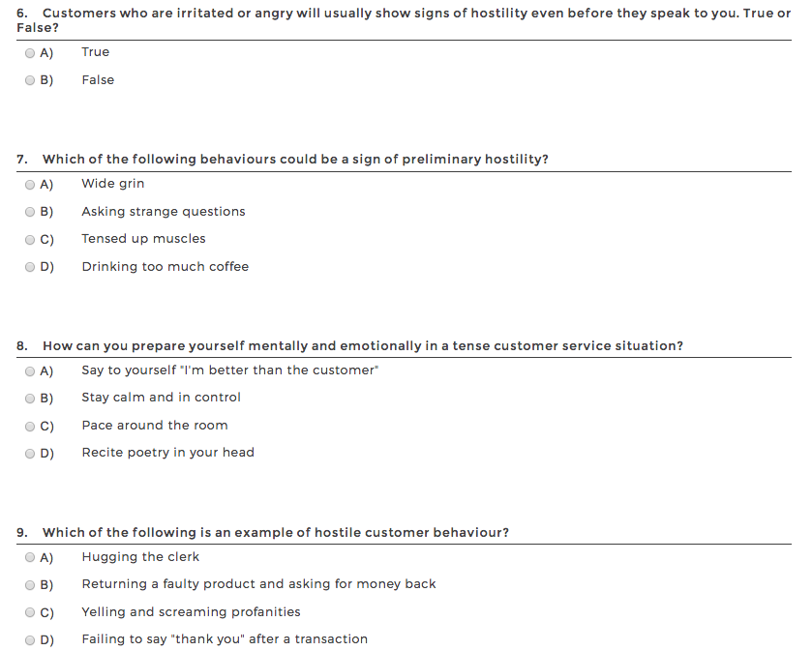Choose the 'False' radio button for question 6

point(30,80)
